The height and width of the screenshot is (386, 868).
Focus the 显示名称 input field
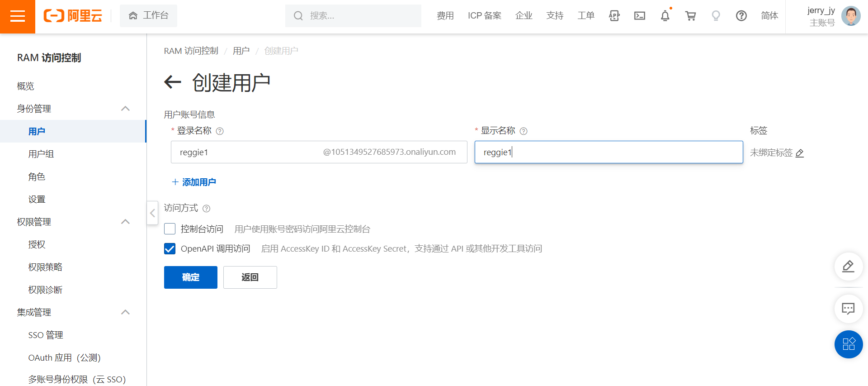pos(609,152)
